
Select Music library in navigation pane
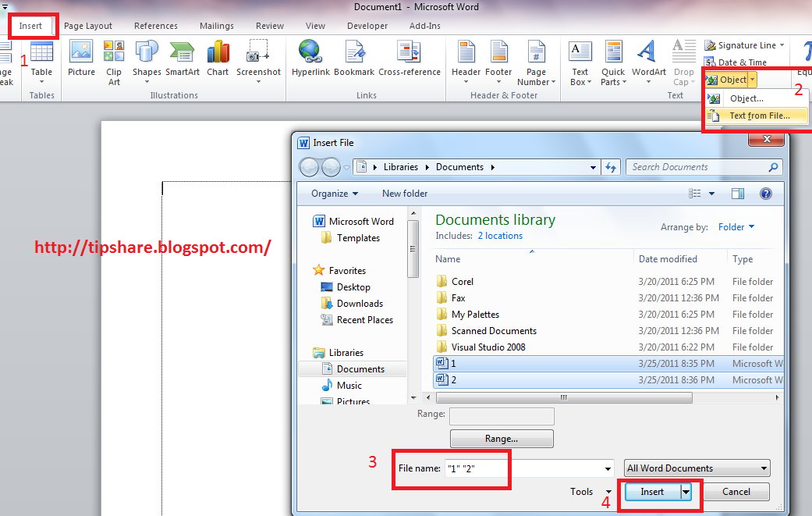(x=342, y=386)
